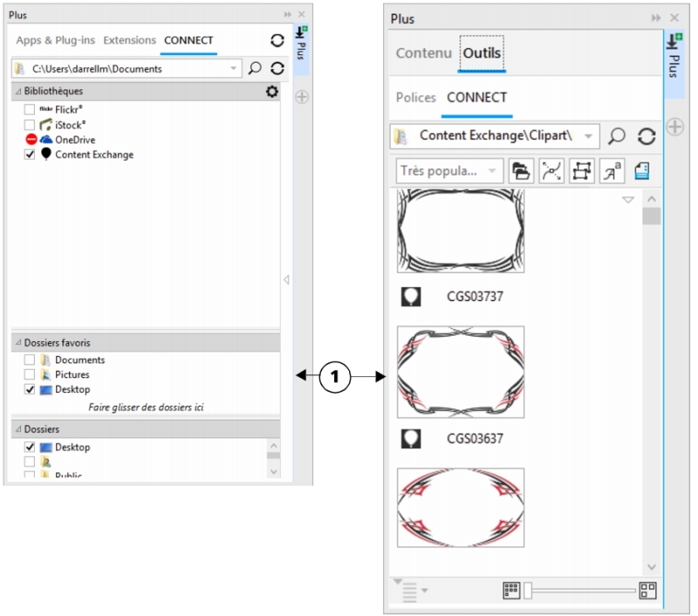Collapse the Dossiers favoris section
Screen dimensions: 698x616
point(17,343)
